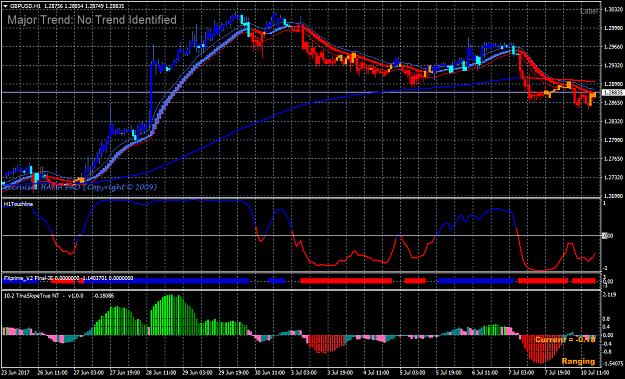Screen dimensions: 625x379
Task: Click the '30 Jun 11:00' time axis label
Action: pos(269,373)
